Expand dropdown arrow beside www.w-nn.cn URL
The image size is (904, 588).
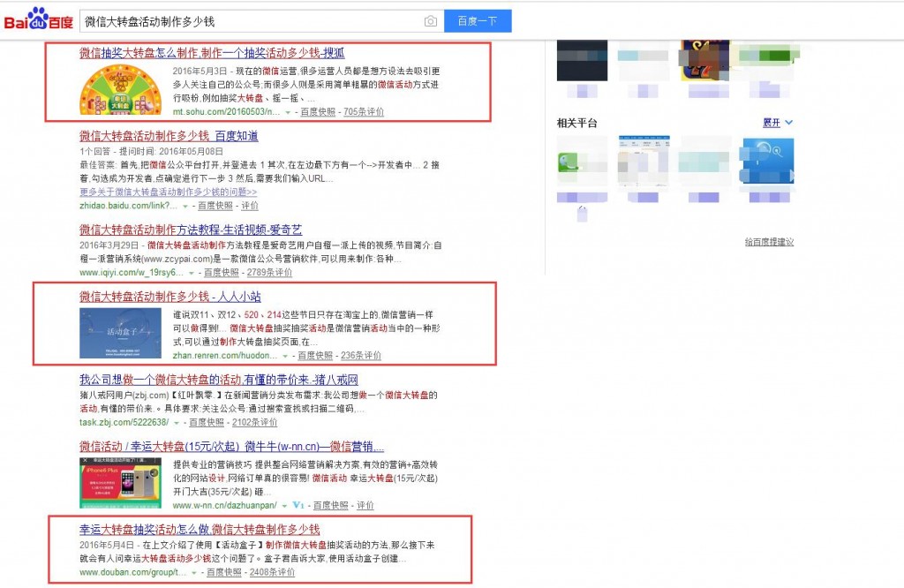[284, 506]
